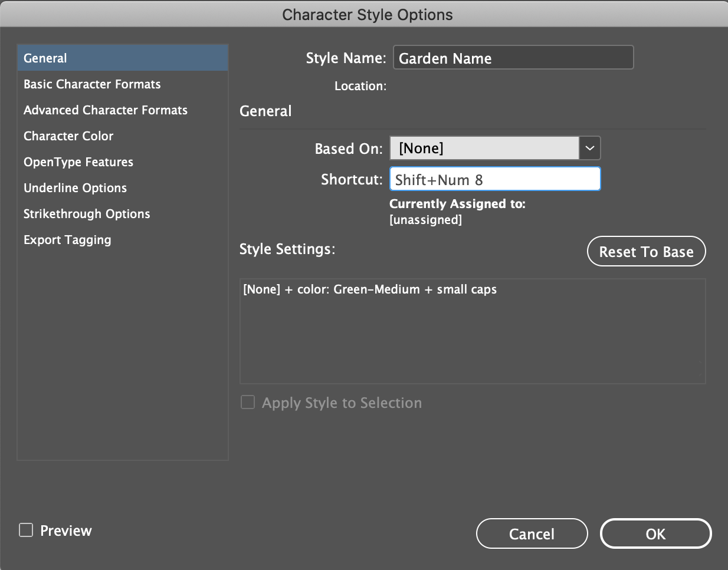
Task: Toggle Apply Style to Selection checkbox
Action: click(248, 403)
